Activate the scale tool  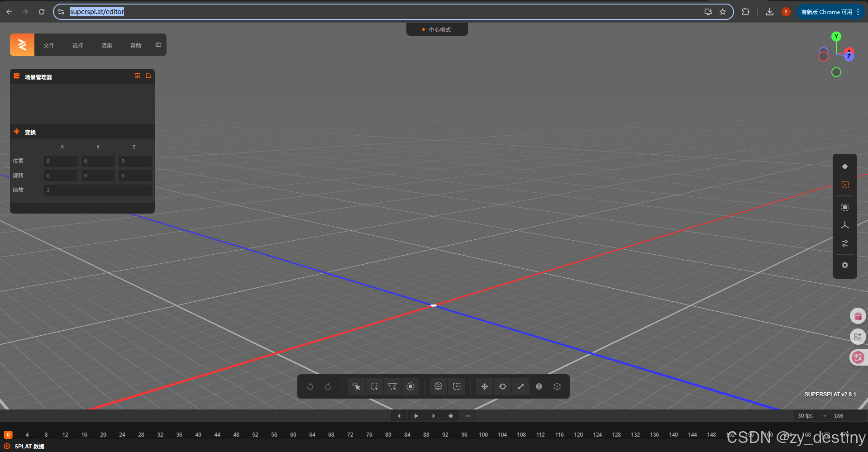521,386
